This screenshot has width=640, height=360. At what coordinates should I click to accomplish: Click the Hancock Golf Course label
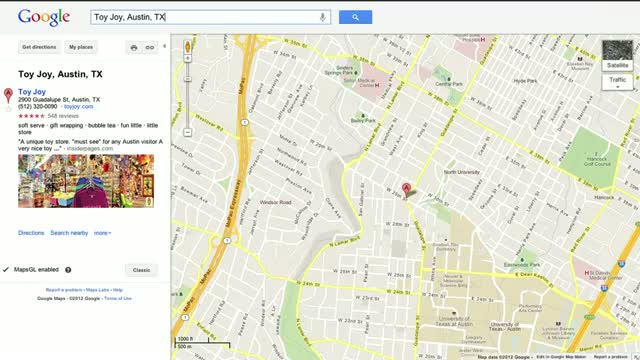pos(597,161)
